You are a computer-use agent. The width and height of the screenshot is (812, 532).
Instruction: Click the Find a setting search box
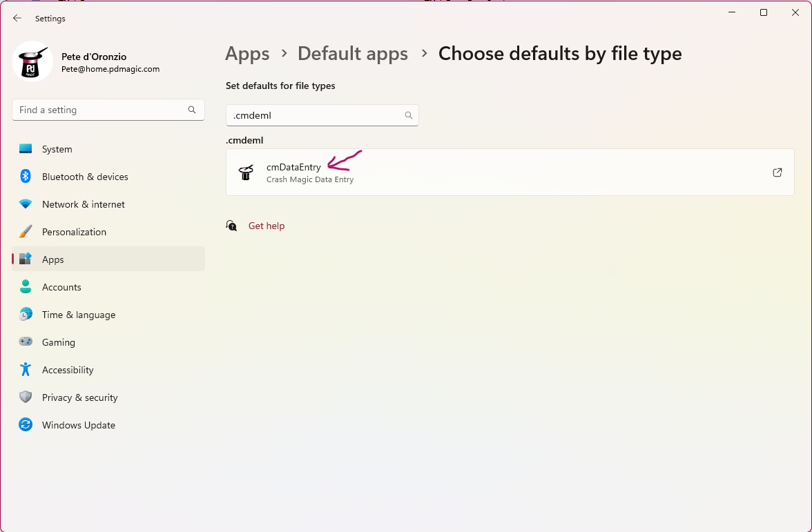pos(108,110)
